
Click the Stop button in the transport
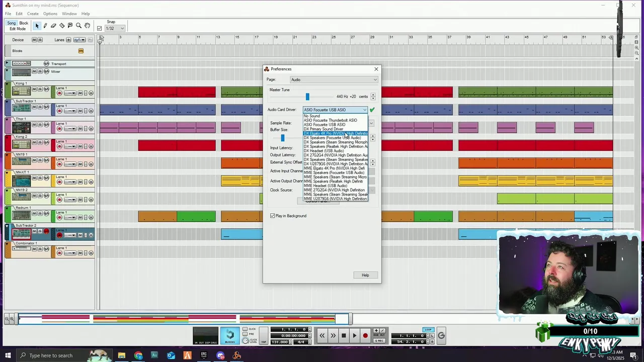coord(344,336)
